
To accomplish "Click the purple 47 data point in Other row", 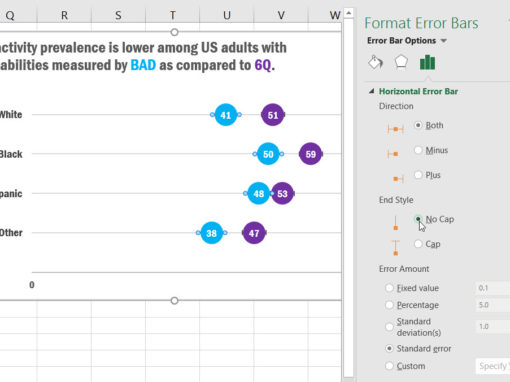I will [x=254, y=233].
